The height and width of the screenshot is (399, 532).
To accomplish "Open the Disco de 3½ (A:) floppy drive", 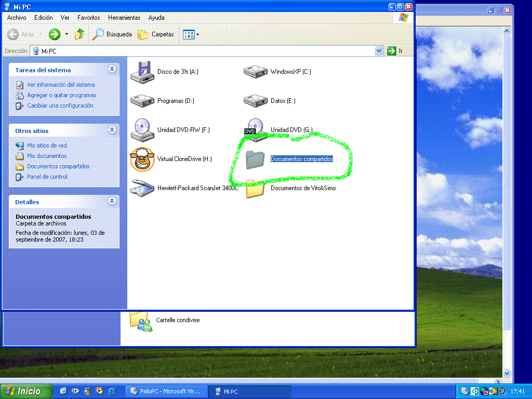I will [x=142, y=72].
